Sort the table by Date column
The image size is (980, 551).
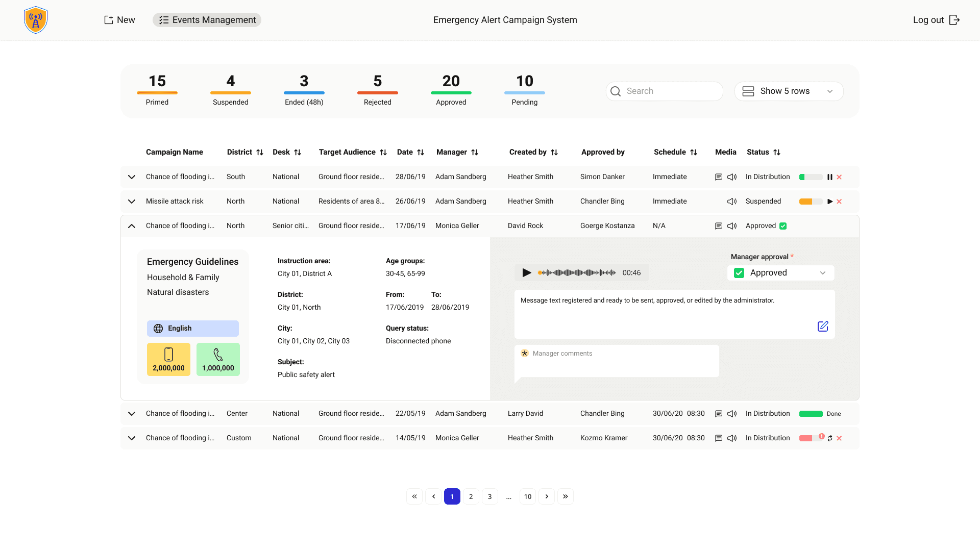421,152
